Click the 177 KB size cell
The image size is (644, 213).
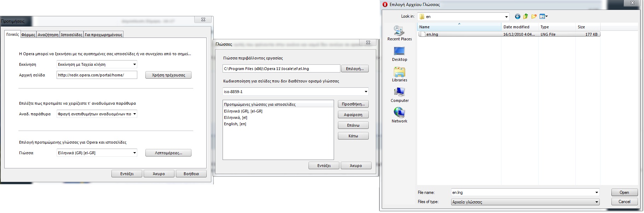coord(591,34)
